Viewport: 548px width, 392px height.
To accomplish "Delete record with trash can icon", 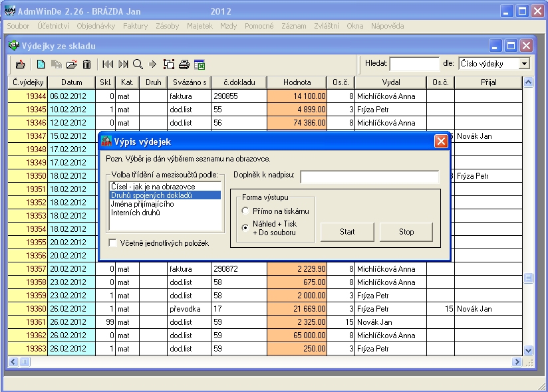I will pyautogui.click(x=86, y=64).
